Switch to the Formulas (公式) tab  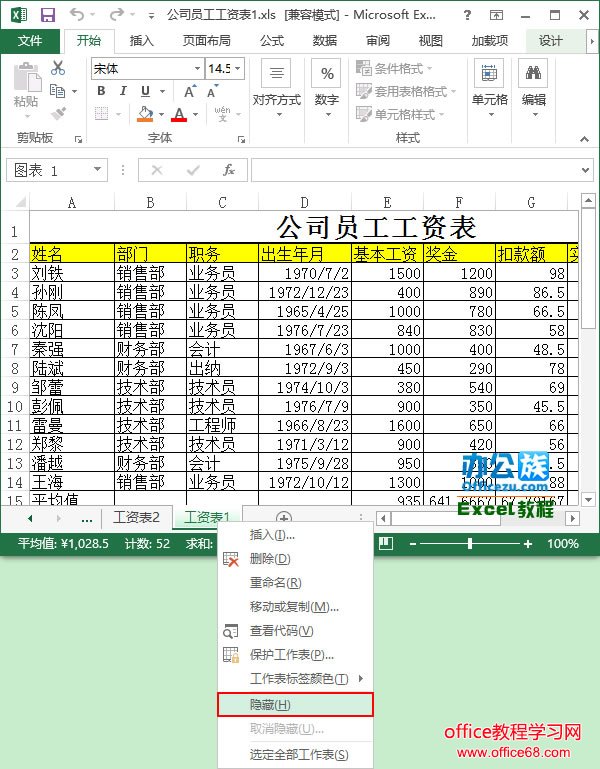point(272,41)
